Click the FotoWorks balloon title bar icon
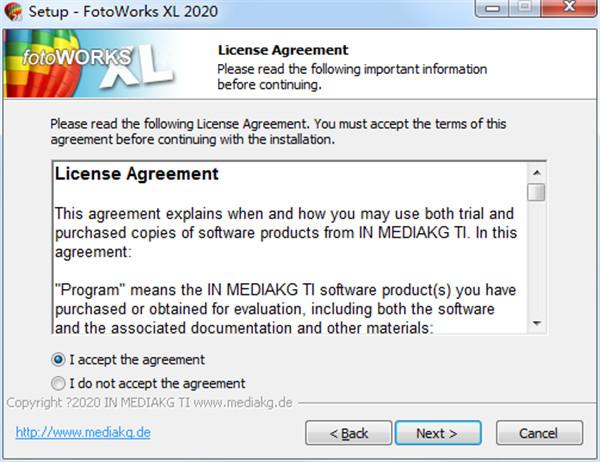The width and height of the screenshot is (600, 462). pyautogui.click(x=13, y=11)
